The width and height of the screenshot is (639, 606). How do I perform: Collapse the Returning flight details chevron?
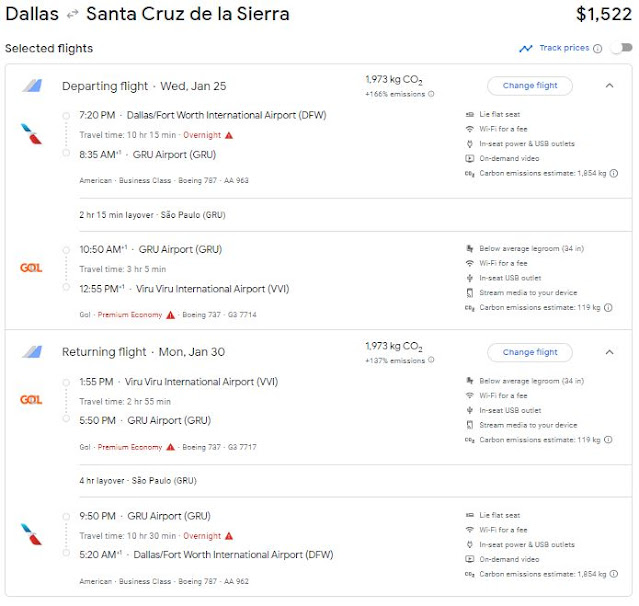(x=610, y=352)
